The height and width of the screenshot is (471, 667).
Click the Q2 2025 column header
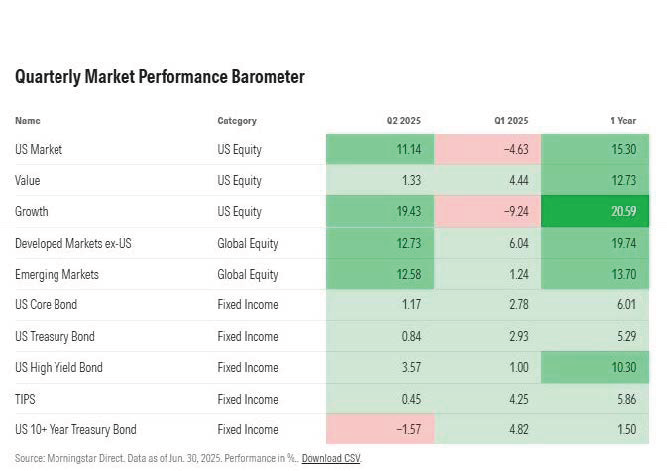[x=404, y=121]
